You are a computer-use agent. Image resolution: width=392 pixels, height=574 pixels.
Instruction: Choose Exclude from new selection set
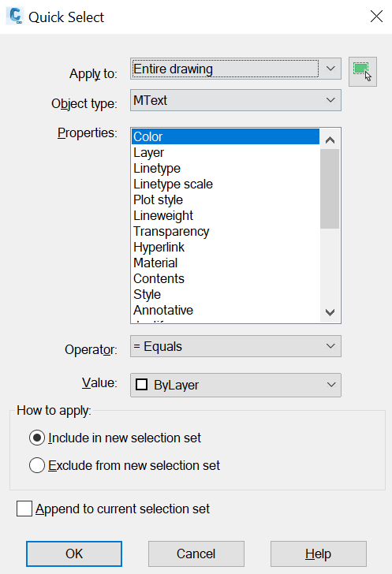click(125, 465)
